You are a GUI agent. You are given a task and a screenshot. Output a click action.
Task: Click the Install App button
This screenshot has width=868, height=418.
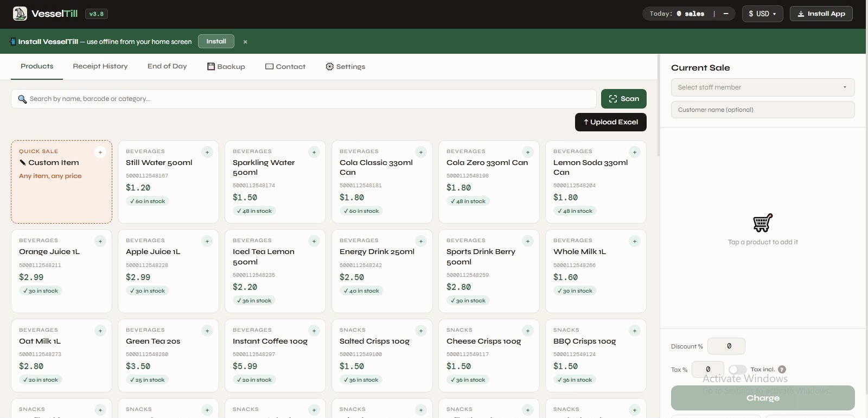tap(821, 14)
